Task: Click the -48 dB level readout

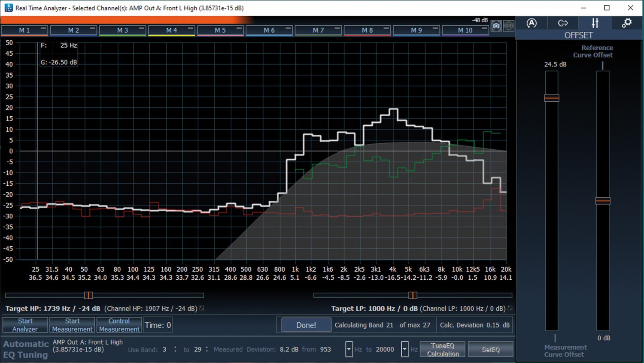Action: pos(480,20)
